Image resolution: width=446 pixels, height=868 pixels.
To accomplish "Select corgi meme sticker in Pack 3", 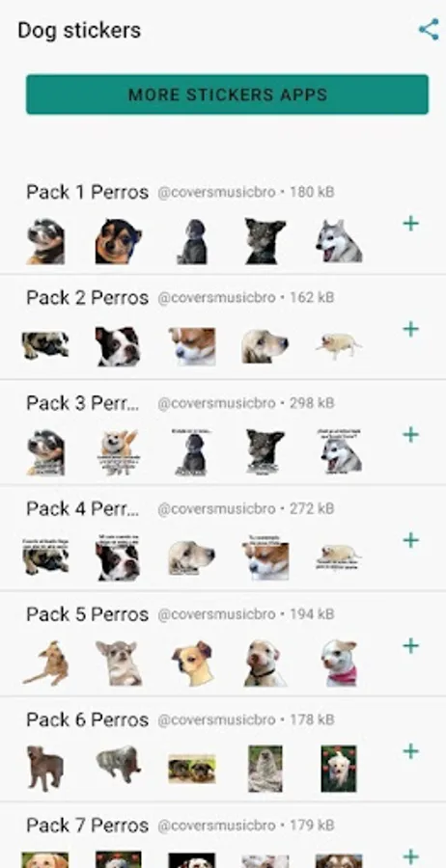I will point(119,452).
